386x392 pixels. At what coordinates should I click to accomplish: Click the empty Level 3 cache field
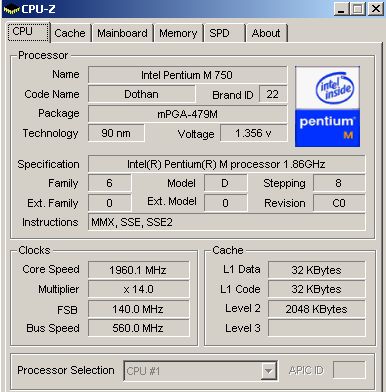(317, 328)
